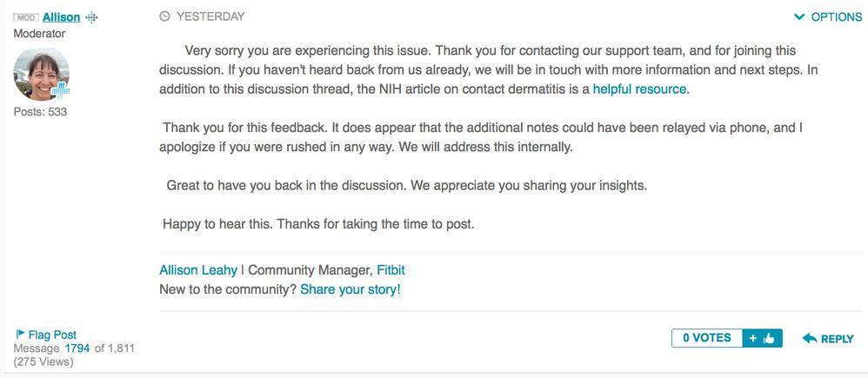Click the YESTERDAY post timestamp

click(x=210, y=17)
